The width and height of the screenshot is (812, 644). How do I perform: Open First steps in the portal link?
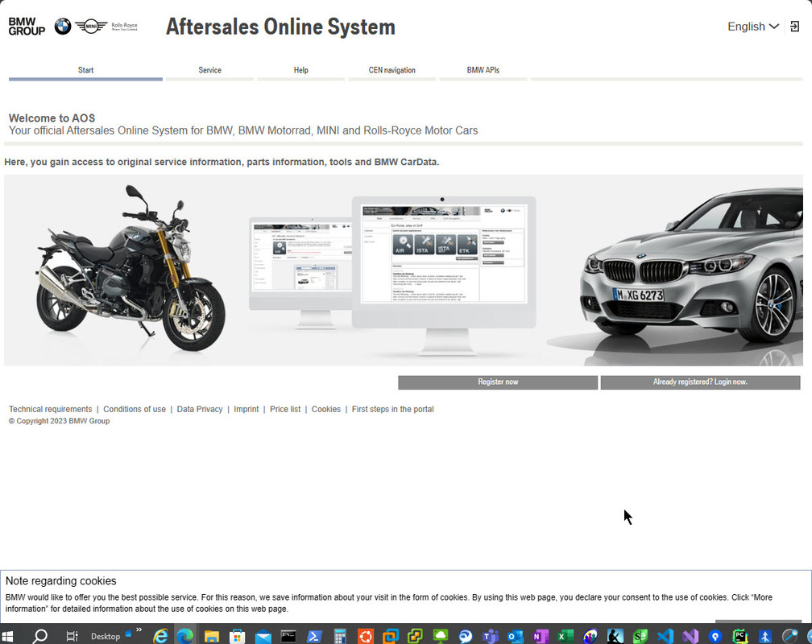pyautogui.click(x=393, y=409)
